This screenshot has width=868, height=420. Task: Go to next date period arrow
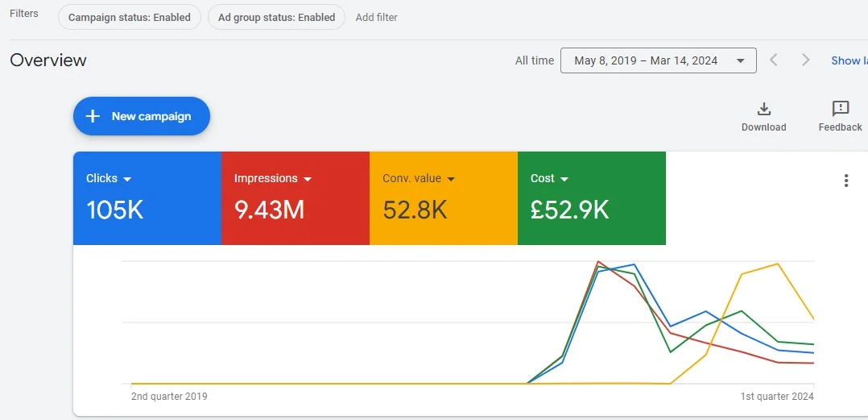point(805,60)
